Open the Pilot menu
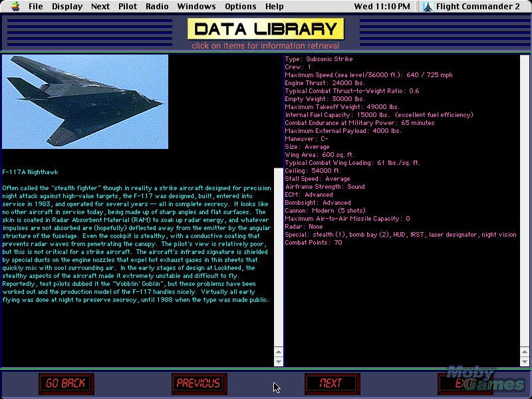Image resolution: width=532 pixels, height=399 pixels. pos(128,7)
